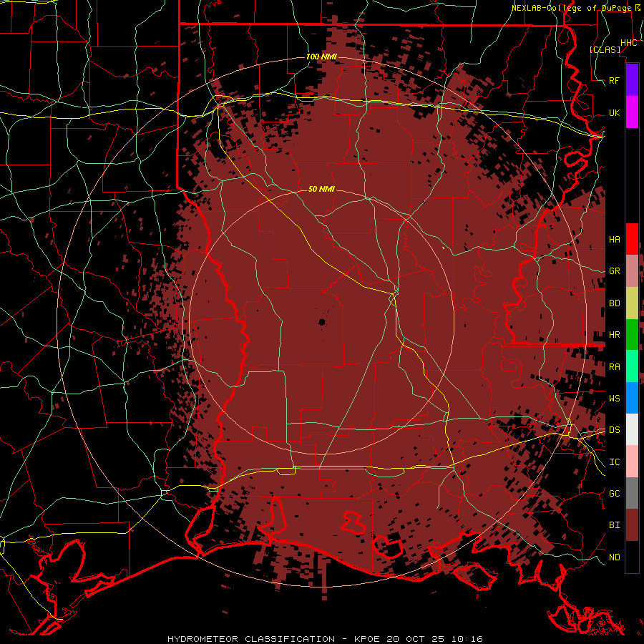Click the HR legend label
The width and height of the screenshot is (644, 644).
(x=615, y=335)
